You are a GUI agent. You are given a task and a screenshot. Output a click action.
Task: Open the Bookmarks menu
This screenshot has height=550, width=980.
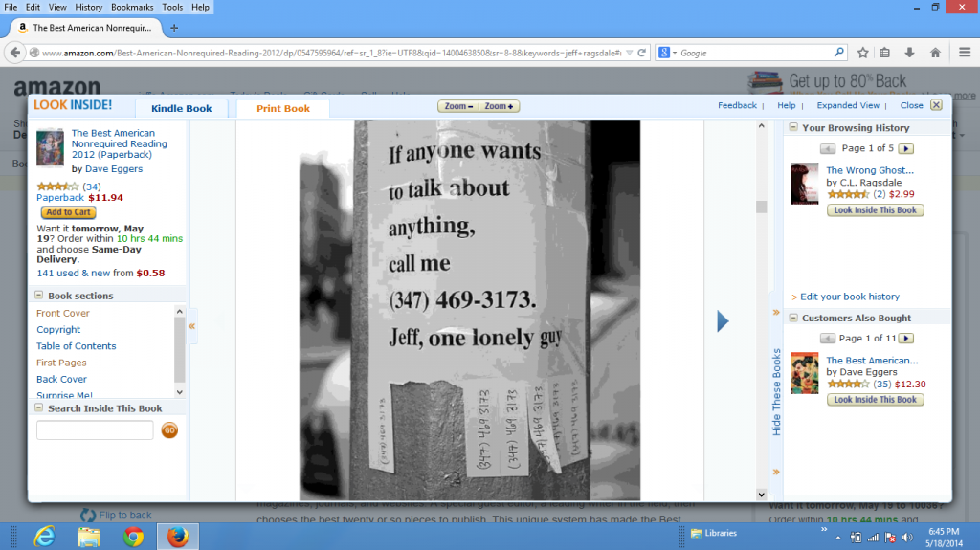[132, 7]
